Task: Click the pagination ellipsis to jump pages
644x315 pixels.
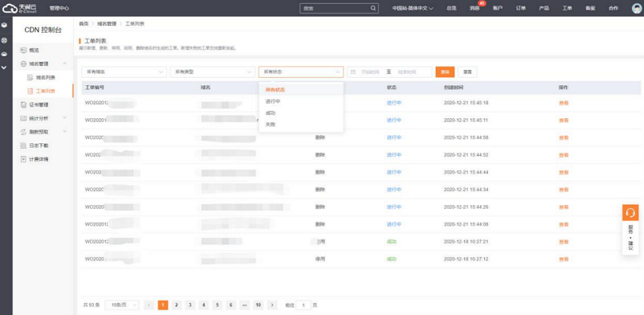Action: point(244,305)
